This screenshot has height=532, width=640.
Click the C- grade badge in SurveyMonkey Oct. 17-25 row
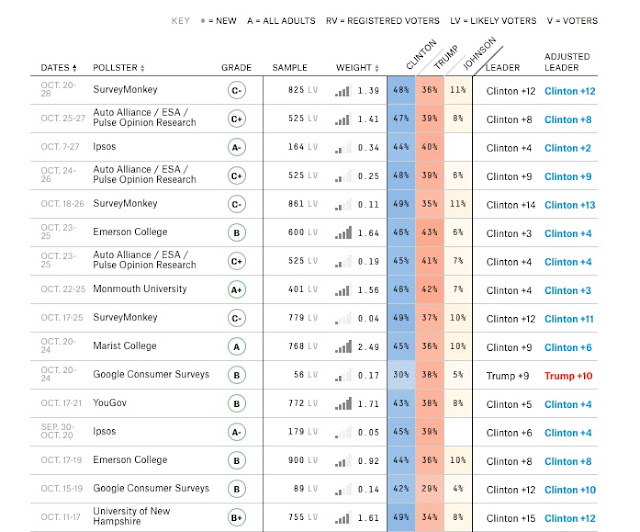point(237,318)
